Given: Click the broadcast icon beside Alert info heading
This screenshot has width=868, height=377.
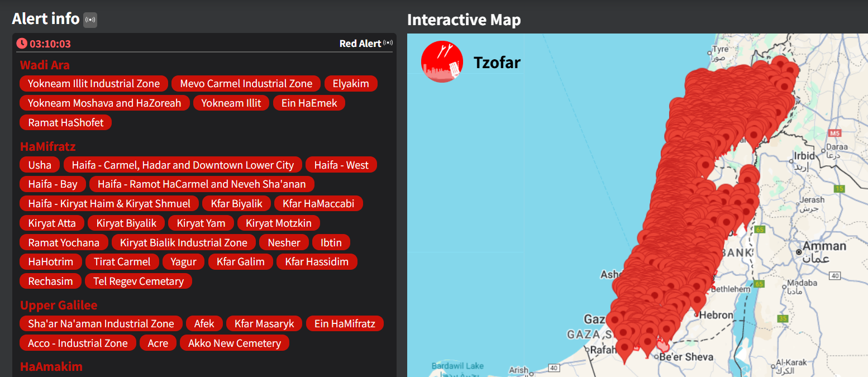Looking at the screenshot, I should point(90,20).
